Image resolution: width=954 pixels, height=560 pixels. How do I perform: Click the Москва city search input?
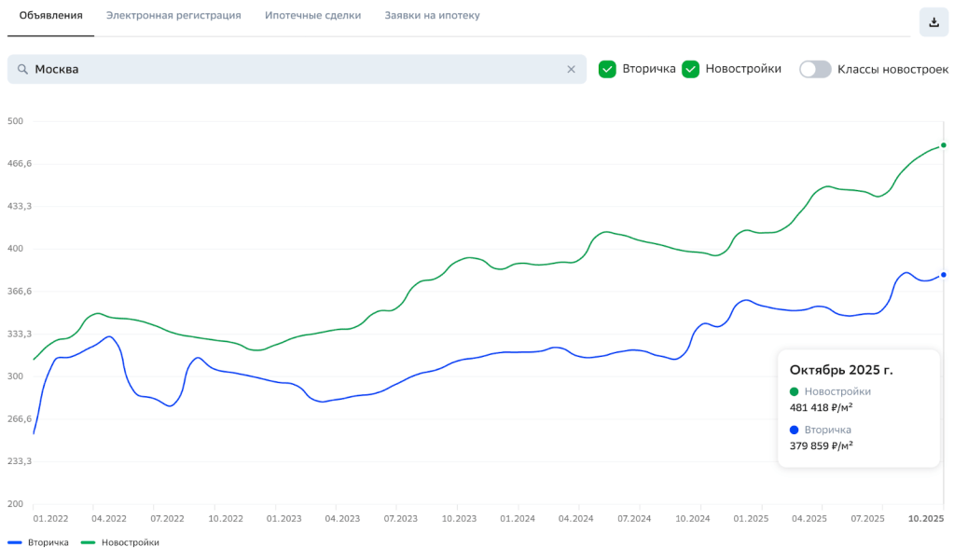tap(298, 69)
